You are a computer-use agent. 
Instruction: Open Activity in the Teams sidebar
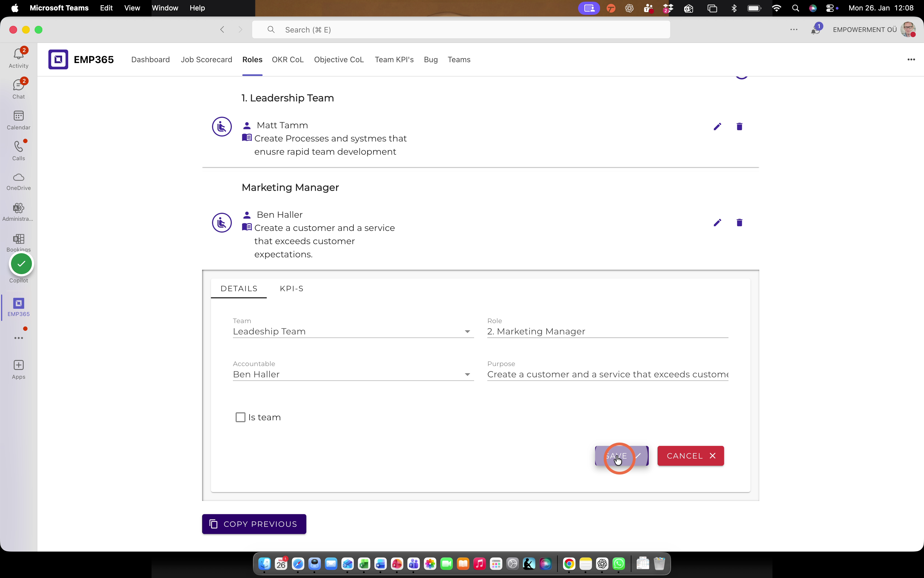(18, 58)
